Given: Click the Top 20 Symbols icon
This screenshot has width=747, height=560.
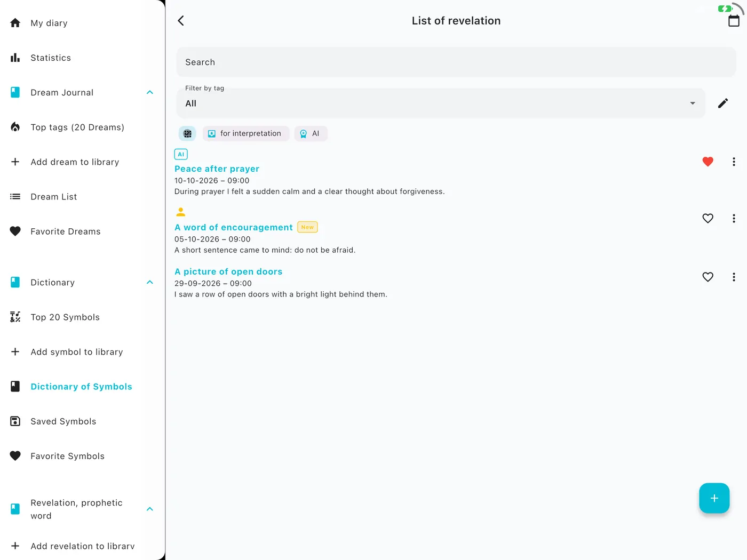Looking at the screenshot, I should pos(15,317).
